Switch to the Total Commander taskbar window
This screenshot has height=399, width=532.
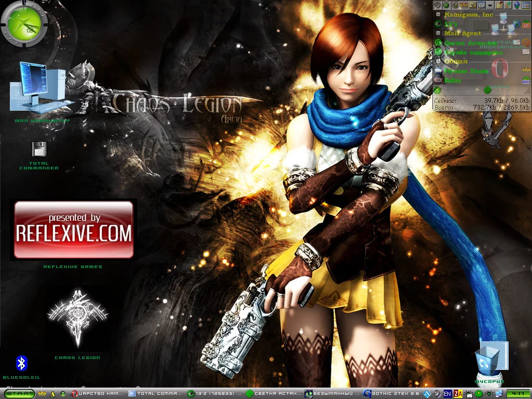click(155, 394)
